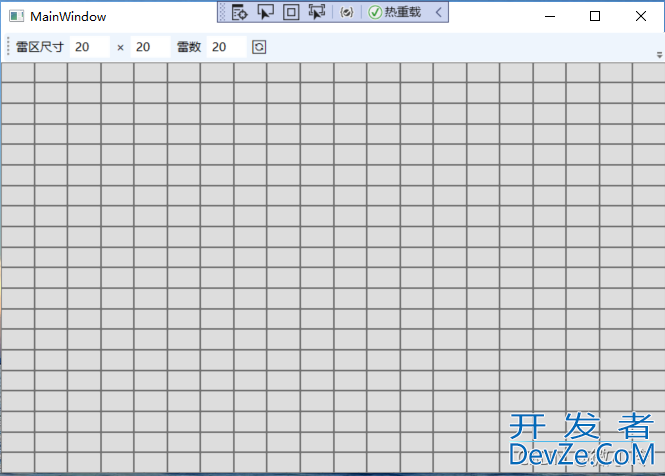Reveal the bottom-left minefield cell

[18, 462]
